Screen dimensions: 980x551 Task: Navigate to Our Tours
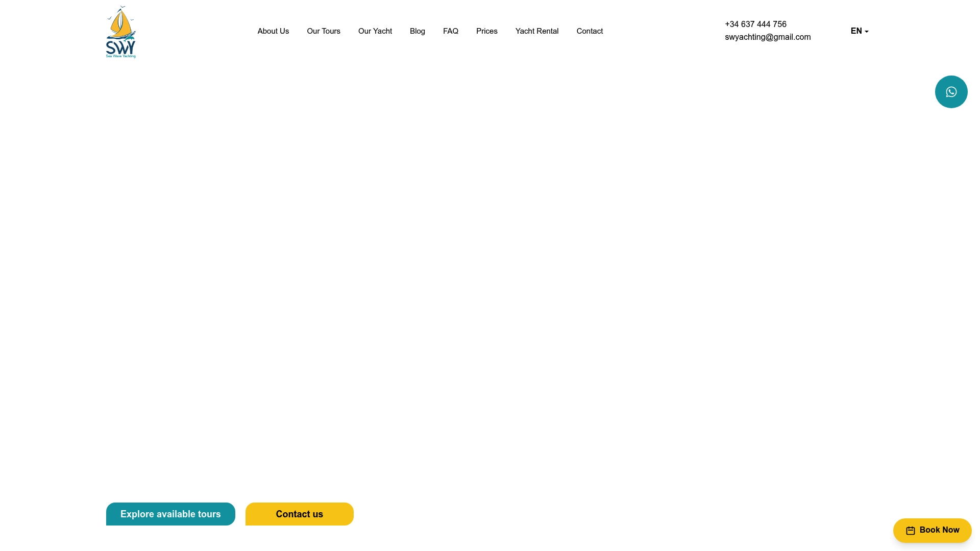(x=323, y=31)
